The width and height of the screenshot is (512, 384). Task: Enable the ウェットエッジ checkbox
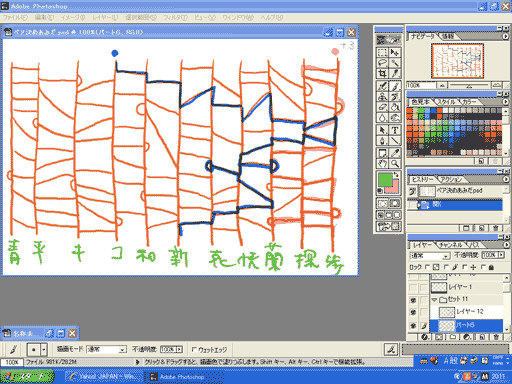tap(194, 350)
